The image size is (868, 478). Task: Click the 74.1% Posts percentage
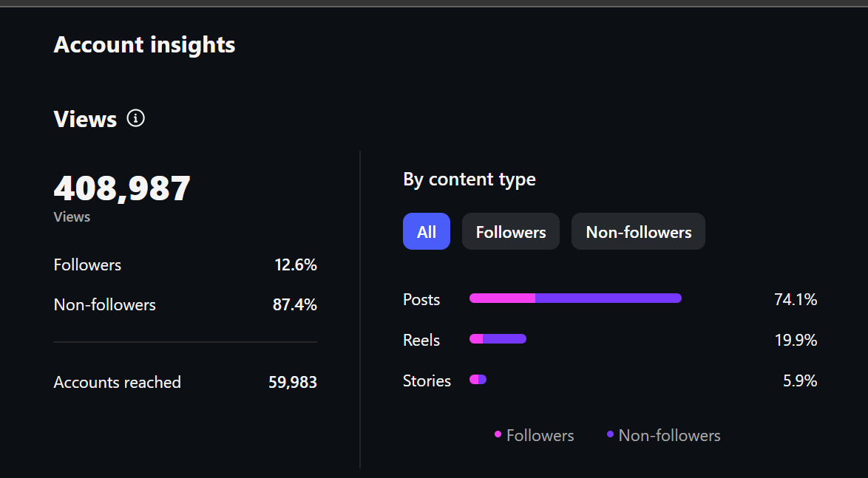pos(796,300)
